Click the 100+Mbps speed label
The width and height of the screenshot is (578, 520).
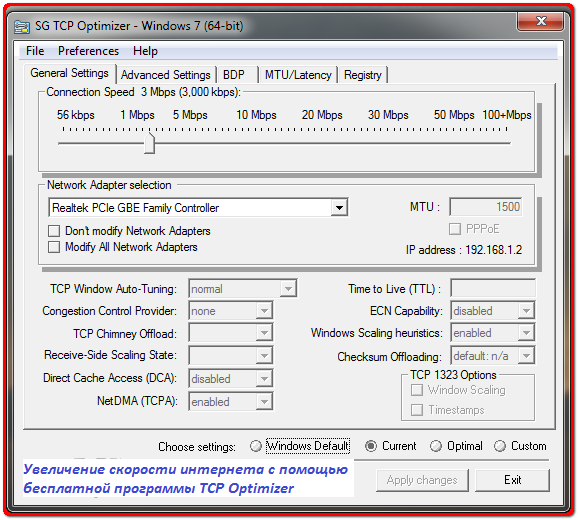[x=507, y=115]
